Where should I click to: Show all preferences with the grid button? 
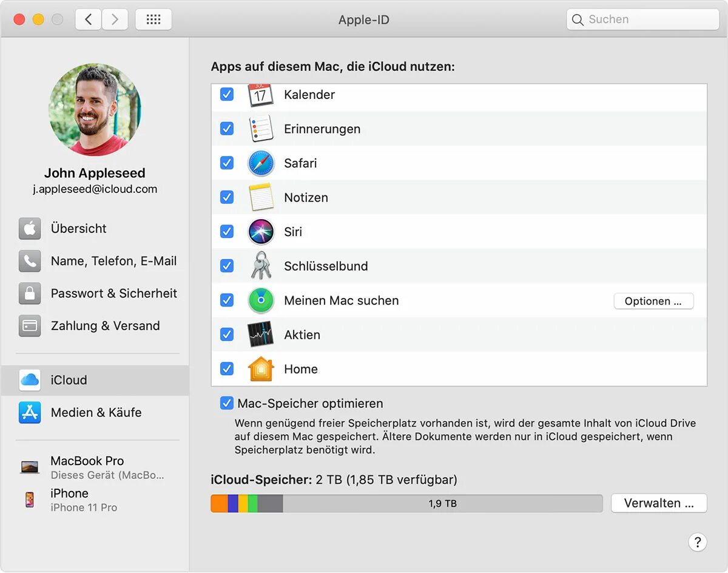tap(153, 19)
